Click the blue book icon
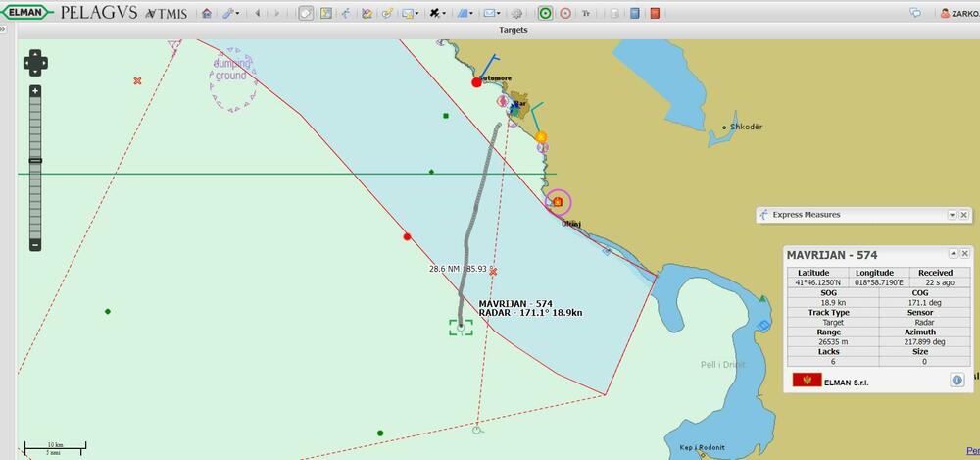 (x=635, y=14)
